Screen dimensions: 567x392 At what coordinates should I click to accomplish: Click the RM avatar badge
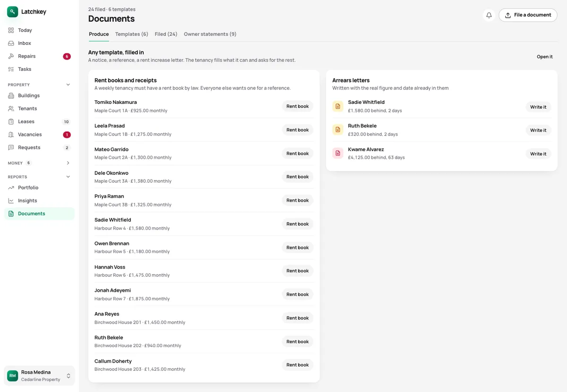pos(12,376)
